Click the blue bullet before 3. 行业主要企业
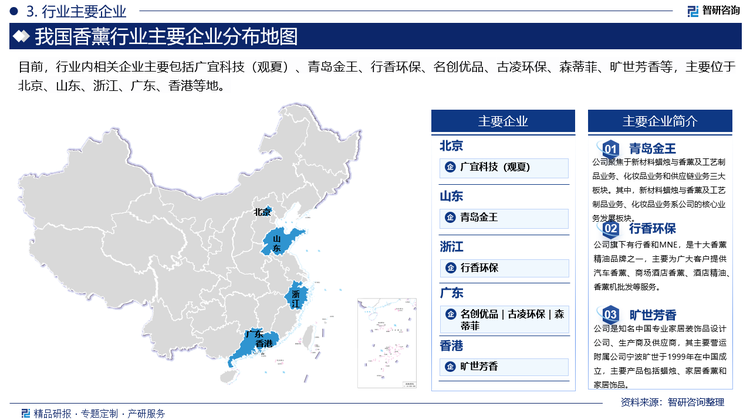This screenshot has width=750, height=420. click(x=13, y=11)
